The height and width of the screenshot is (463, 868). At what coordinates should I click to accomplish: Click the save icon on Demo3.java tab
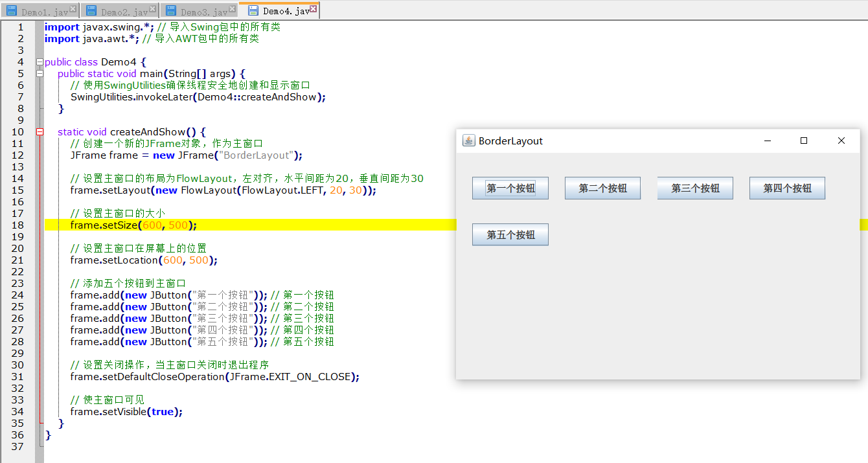[x=170, y=11]
